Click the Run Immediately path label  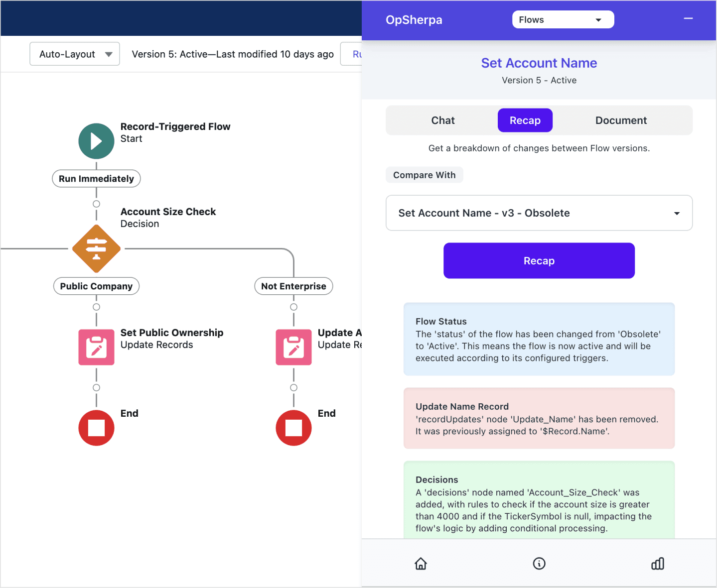coord(96,179)
